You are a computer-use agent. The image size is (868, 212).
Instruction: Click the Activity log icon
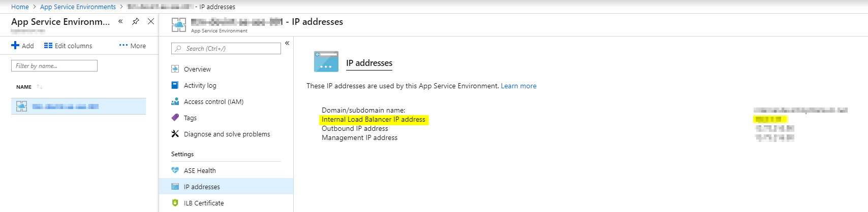point(175,85)
